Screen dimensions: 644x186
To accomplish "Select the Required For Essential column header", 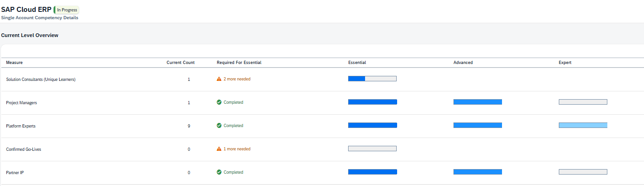I will pyautogui.click(x=239, y=63).
